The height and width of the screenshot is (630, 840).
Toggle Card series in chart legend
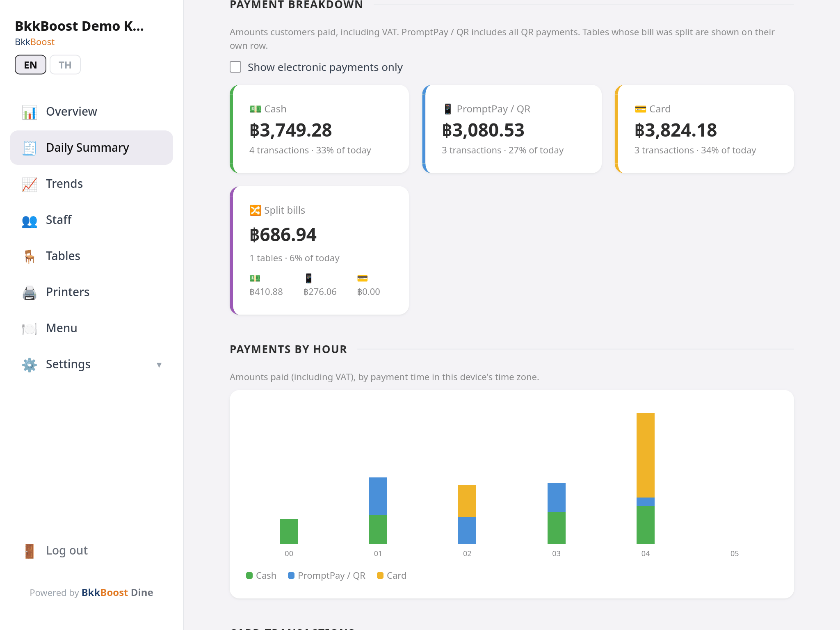click(392, 575)
